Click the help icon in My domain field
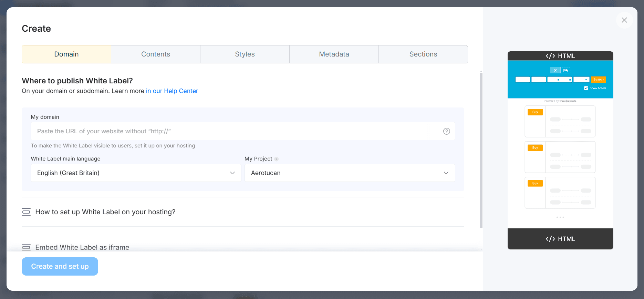 tap(446, 131)
